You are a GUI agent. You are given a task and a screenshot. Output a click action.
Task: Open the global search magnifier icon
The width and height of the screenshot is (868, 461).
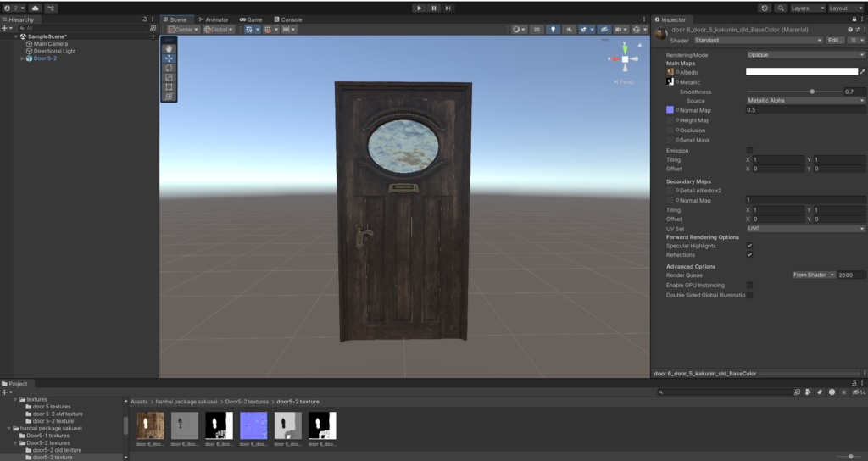click(781, 8)
